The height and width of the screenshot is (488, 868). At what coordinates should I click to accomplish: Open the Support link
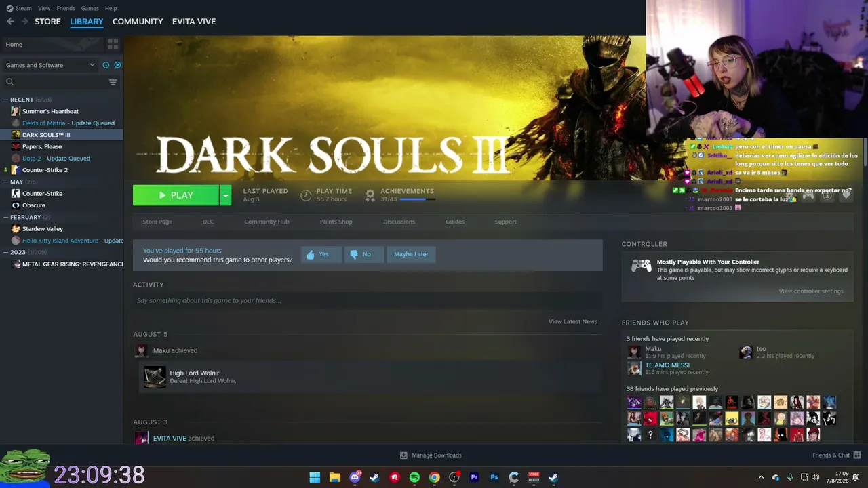(505, 222)
